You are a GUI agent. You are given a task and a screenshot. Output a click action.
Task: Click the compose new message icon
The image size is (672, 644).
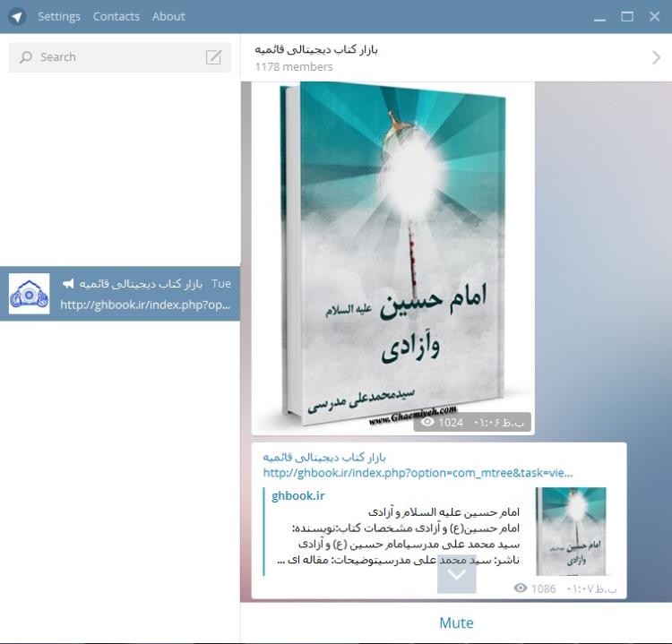click(213, 57)
